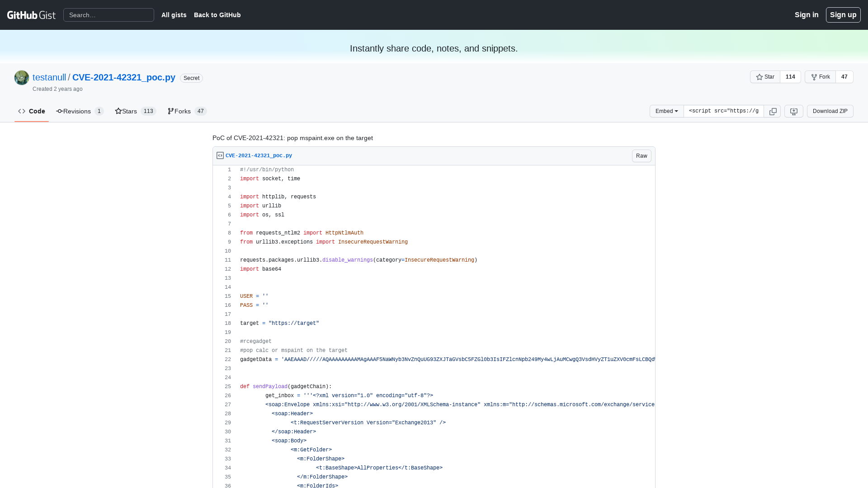Click the 'Created 2 years ago' timestamp
Screen dimensions: 868x488
tap(57, 89)
